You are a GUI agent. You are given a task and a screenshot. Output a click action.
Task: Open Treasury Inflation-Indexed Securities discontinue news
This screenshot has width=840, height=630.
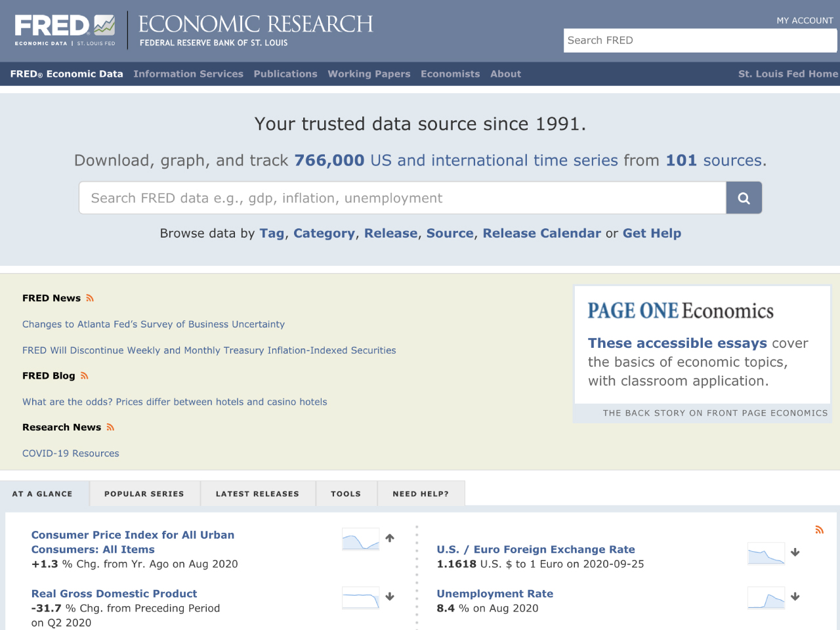coord(209,350)
